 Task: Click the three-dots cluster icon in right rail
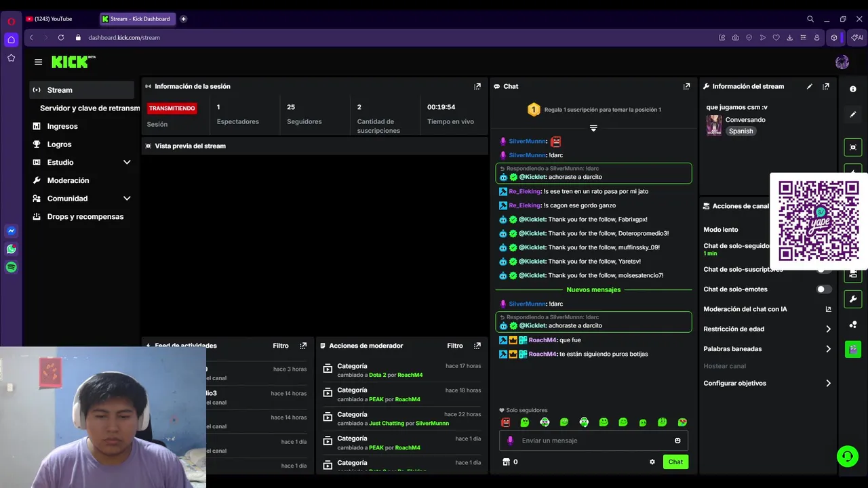[x=853, y=325]
